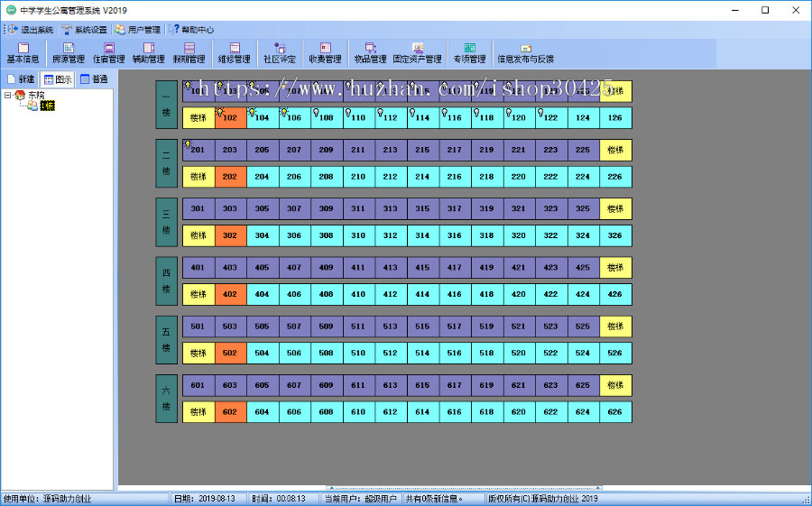Switch to the 普通 view mode
Screen dimensions: 812x506
[x=94, y=79]
